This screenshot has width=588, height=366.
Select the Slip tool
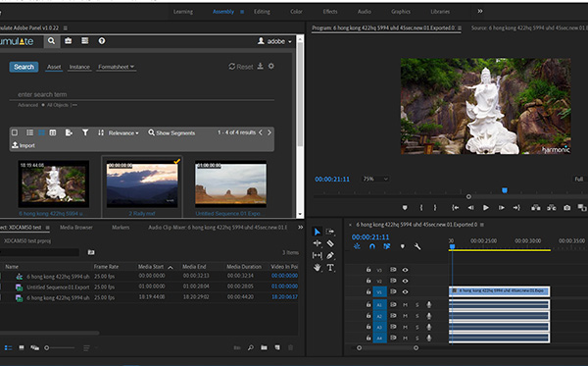click(x=317, y=255)
